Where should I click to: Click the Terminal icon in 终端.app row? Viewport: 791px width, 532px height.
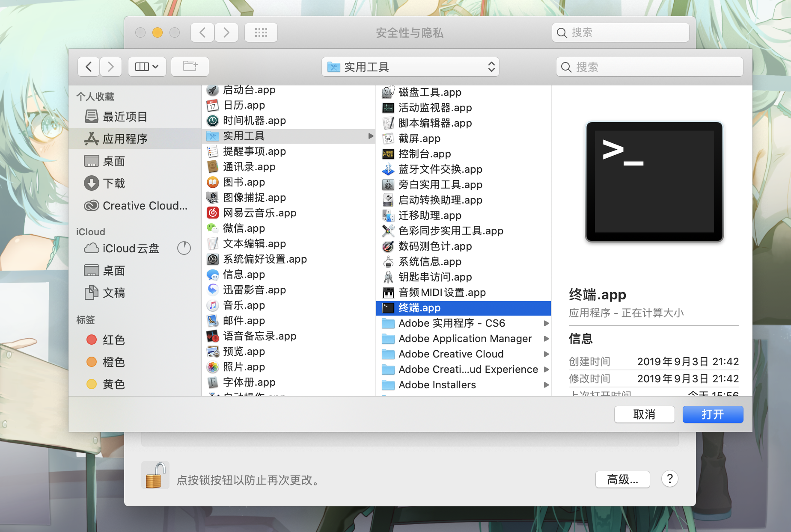[388, 308]
